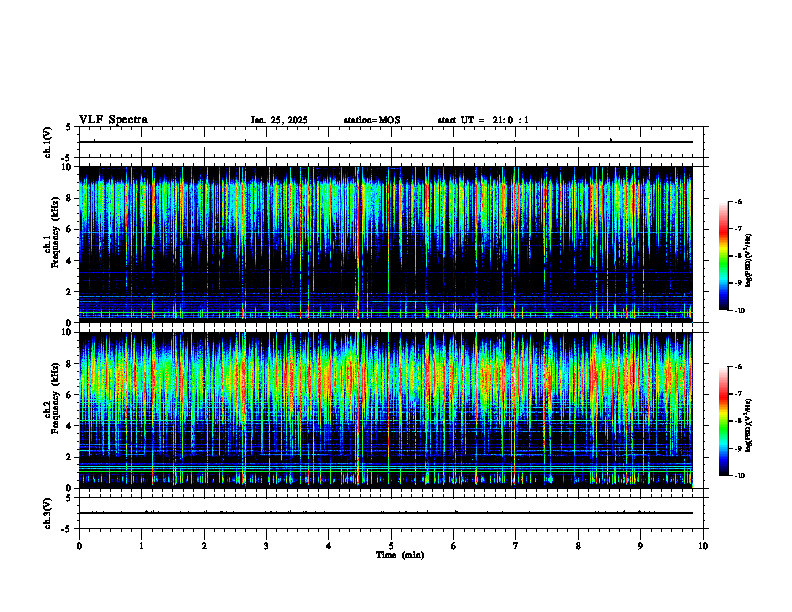Viewport: 792px width, 612px height.
Task: Select the "start UT = 21:0 :1" text
Action: coord(483,120)
